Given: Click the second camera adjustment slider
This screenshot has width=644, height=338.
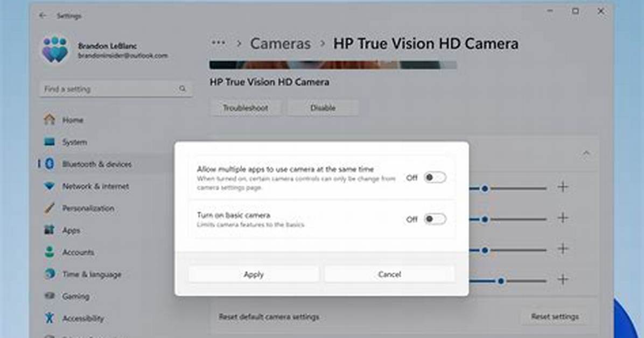Looking at the screenshot, I should pyautogui.click(x=508, y=219).
